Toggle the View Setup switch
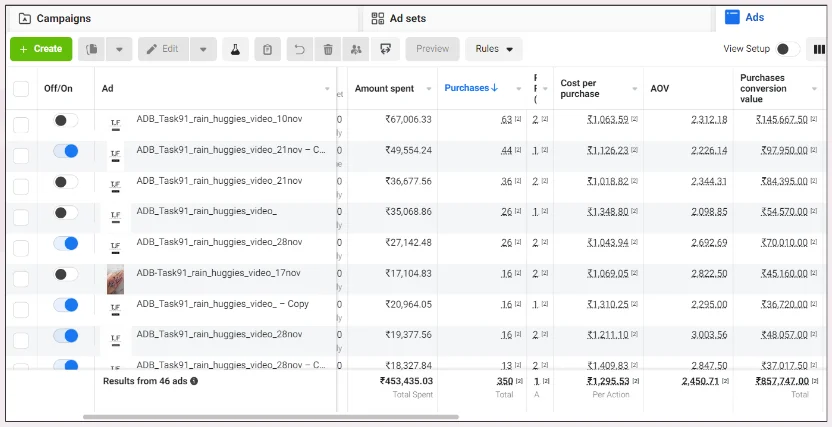This screenshot has height=427, width=832. (x=788, y=49)
